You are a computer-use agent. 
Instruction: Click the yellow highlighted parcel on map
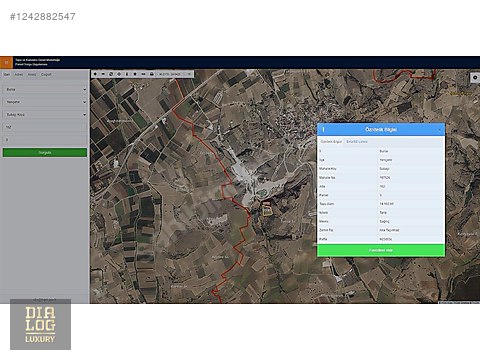click(267, 209)
